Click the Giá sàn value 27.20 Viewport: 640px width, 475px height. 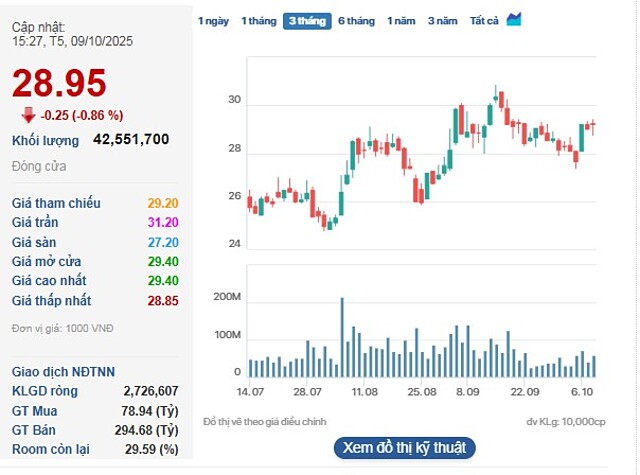coord(162,242)
